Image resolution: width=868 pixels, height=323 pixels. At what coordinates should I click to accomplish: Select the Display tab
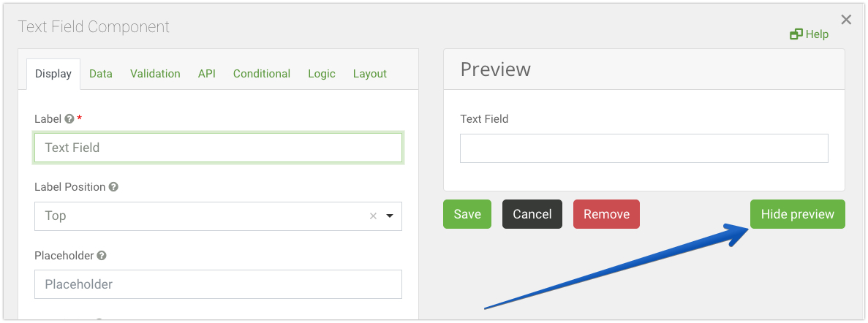(53, 74)
